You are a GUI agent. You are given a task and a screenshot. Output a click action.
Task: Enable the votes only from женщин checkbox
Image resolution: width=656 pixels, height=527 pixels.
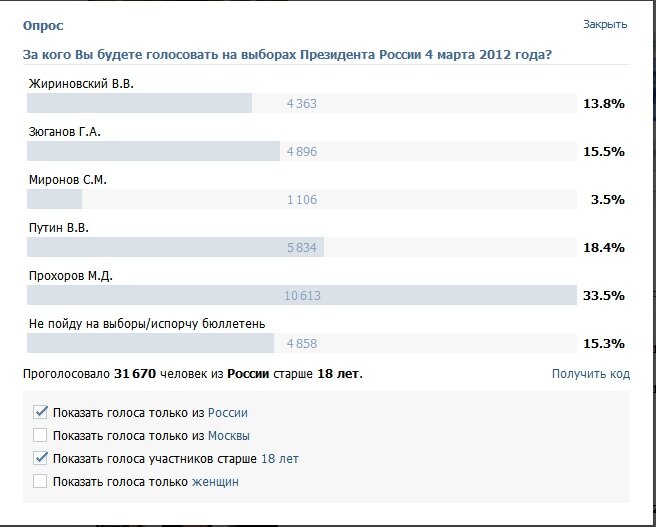[40, 482]
